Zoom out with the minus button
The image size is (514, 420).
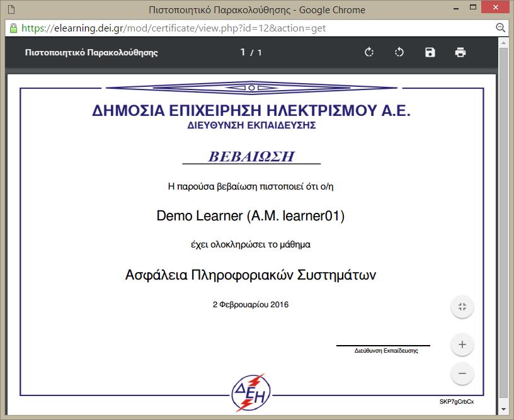(462, 373)
